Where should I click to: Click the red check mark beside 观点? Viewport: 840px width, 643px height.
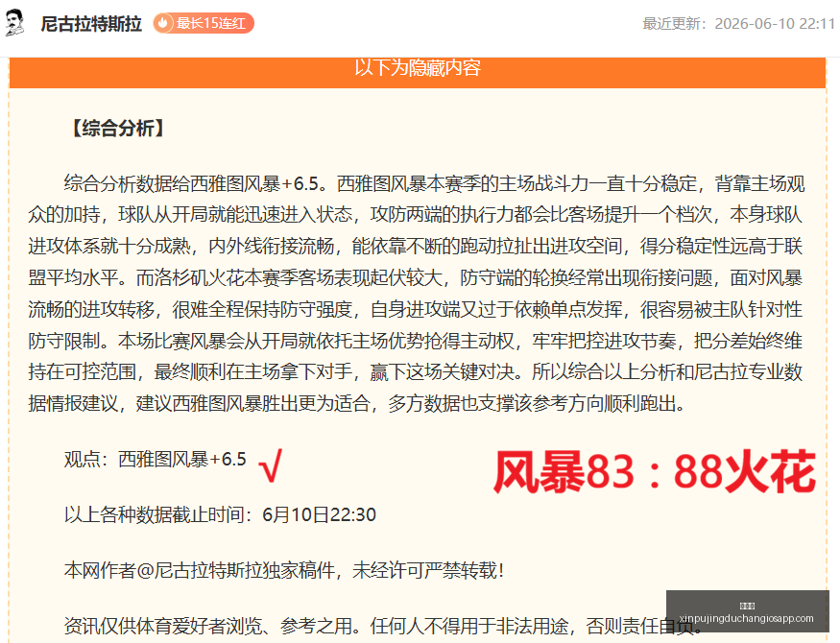tap(271, 465)
